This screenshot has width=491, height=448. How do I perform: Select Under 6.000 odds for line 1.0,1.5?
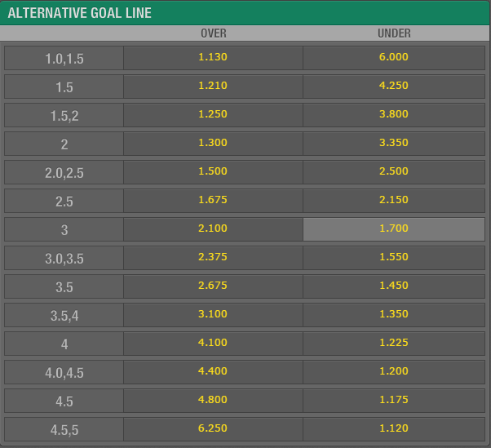[x=394, y=58]
